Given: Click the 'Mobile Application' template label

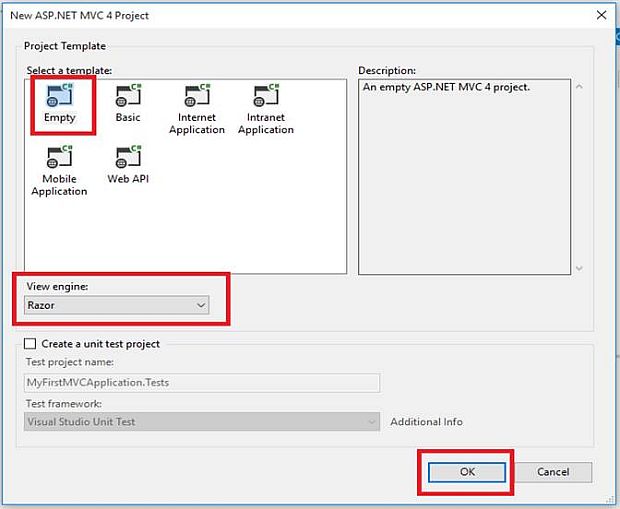Looking at the screenshot, I should point(59,185).
